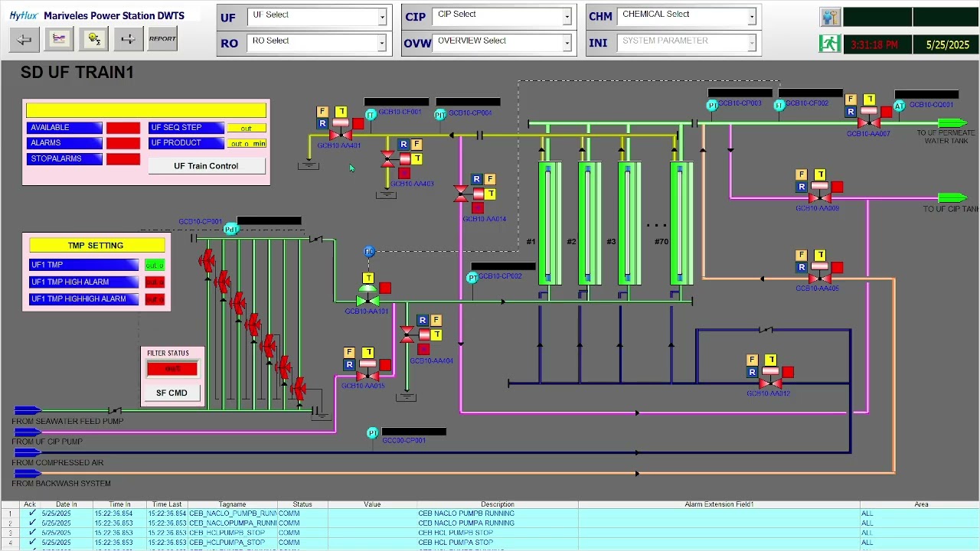Click the Description column header
This screenshot has height=551, width=980.
pos(498,504)
